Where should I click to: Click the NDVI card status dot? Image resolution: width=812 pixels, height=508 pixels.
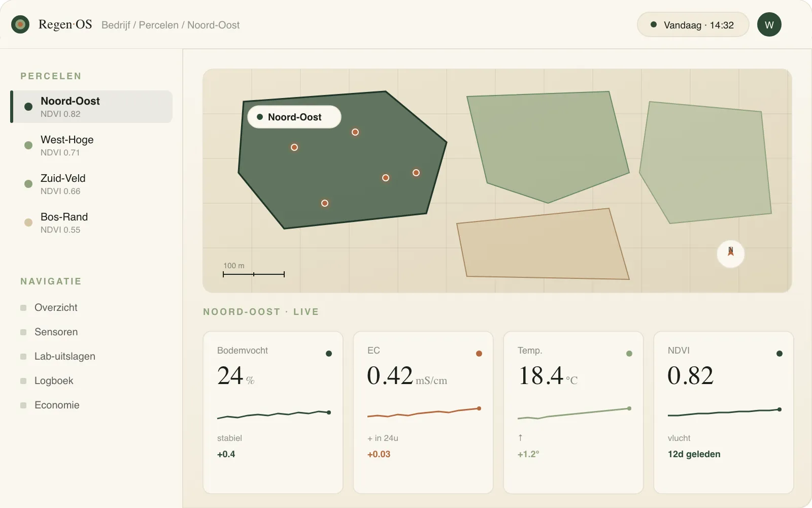point(780,354)
